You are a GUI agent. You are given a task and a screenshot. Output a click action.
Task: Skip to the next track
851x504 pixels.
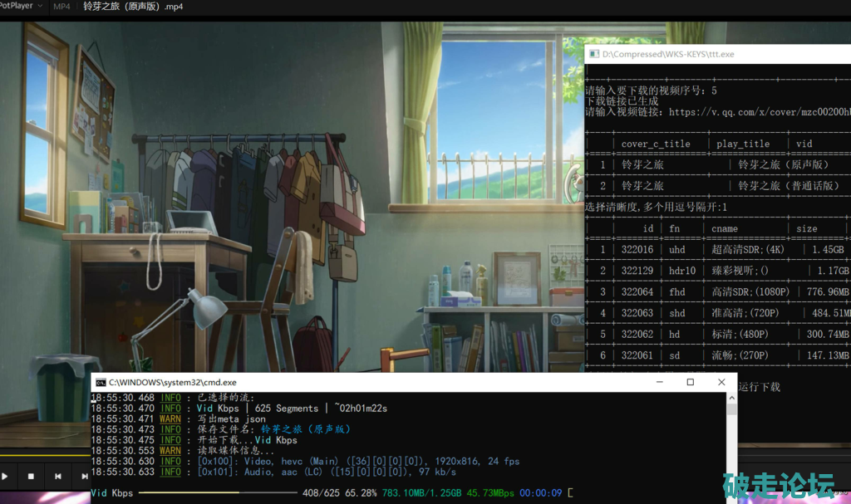84,477
